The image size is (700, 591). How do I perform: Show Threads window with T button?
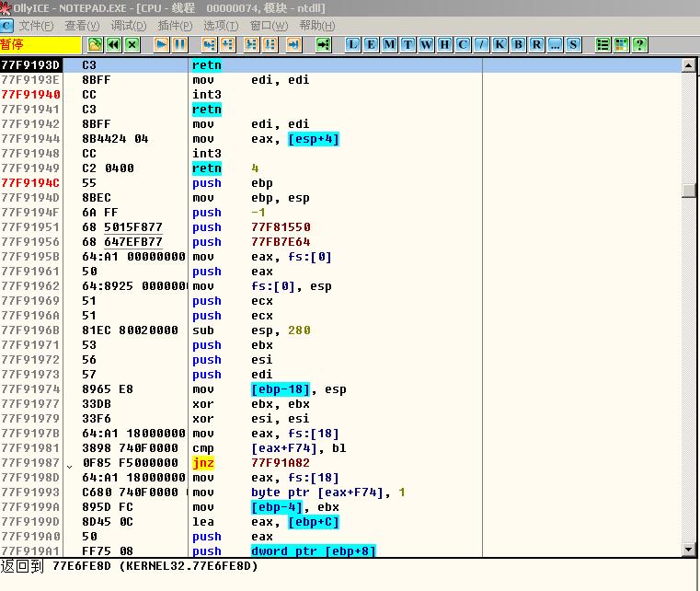(x=408, y=44)
